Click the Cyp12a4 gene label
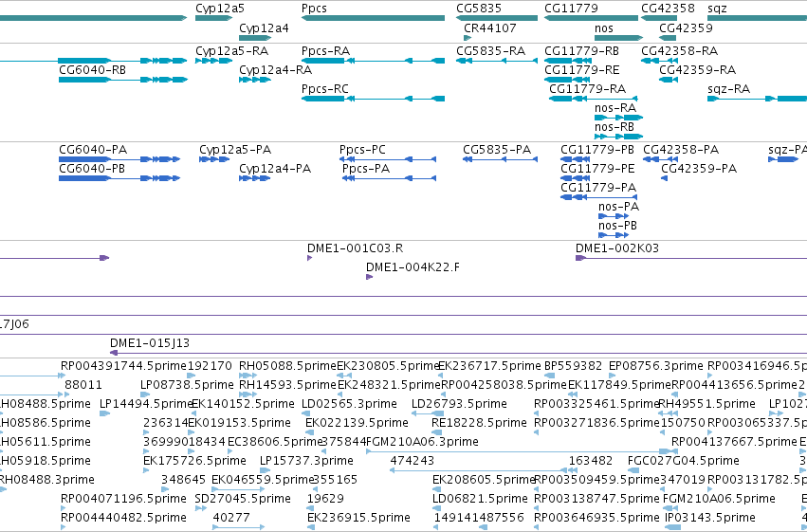Viewport: 807px width, 532px height. tap(264, 28)
